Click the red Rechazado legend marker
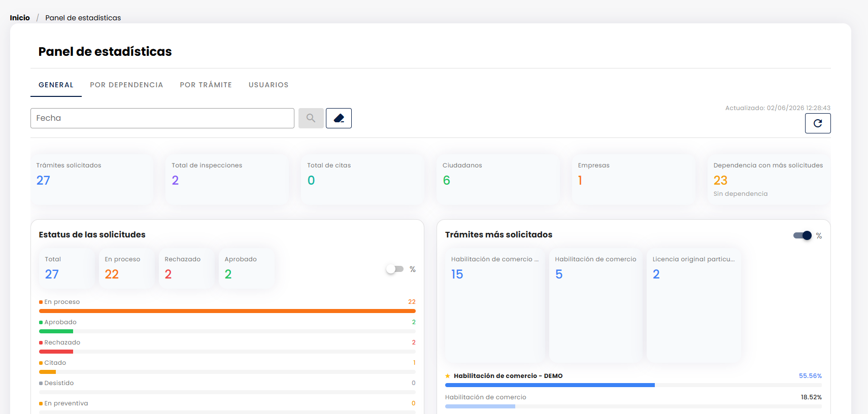 (x=41, y=342)
